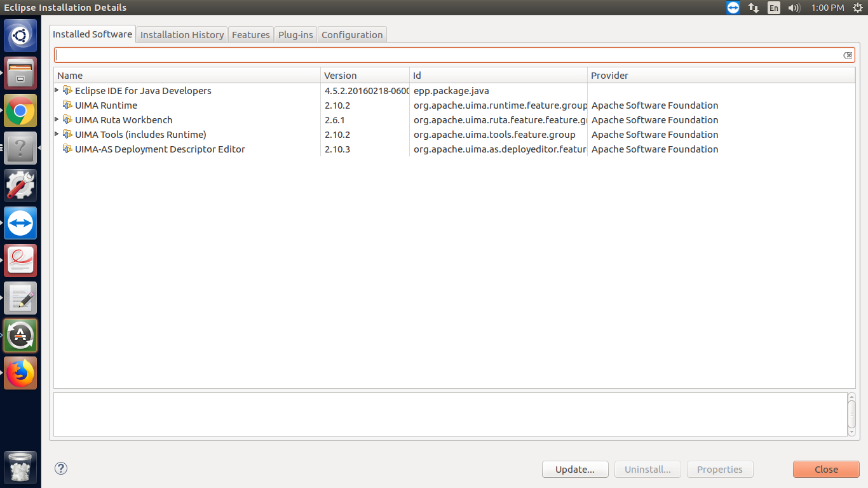This screenshot has height=488, width=868.
Task: Click the Update... button
Action: point(575,470)
